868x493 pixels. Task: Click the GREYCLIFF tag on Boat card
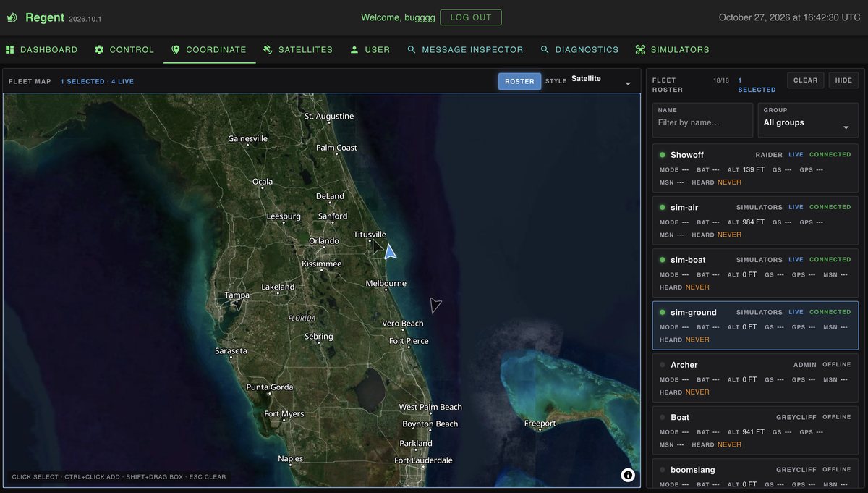click(796, 417)
